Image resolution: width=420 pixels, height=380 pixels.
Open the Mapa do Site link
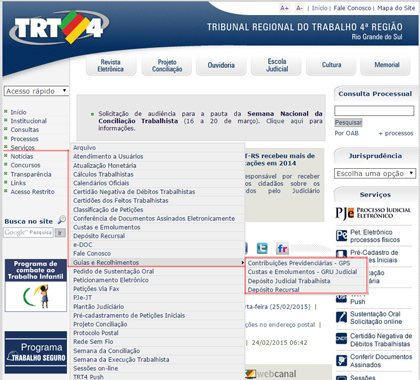pyautogui.click(x=396, y=8)
